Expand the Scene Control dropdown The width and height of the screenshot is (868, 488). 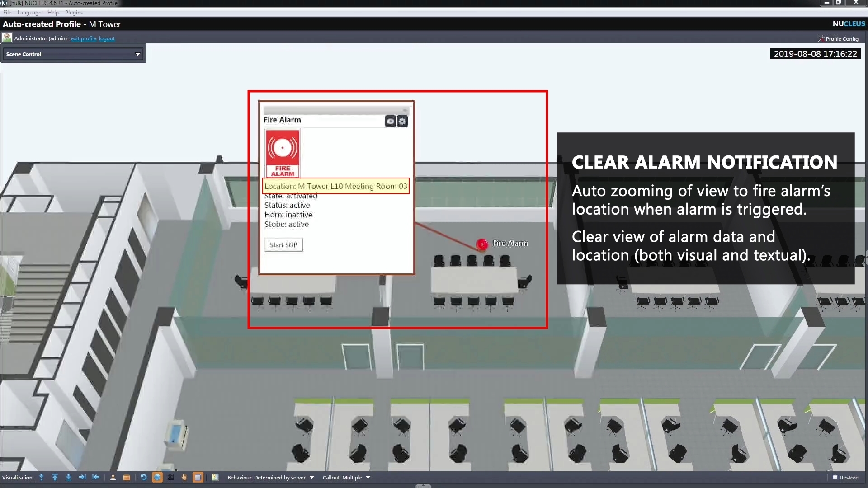tap(73, 54)
